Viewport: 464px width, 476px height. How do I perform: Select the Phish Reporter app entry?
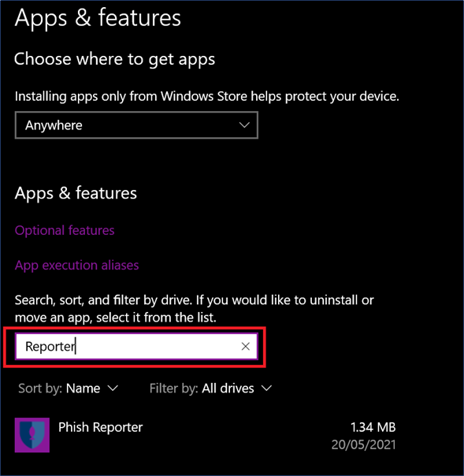tap(205, 435)
